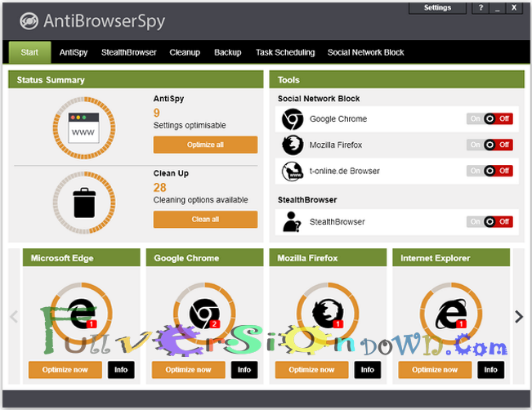Toggle Social Network Block for Google Chrome

[x=490, y=118]
